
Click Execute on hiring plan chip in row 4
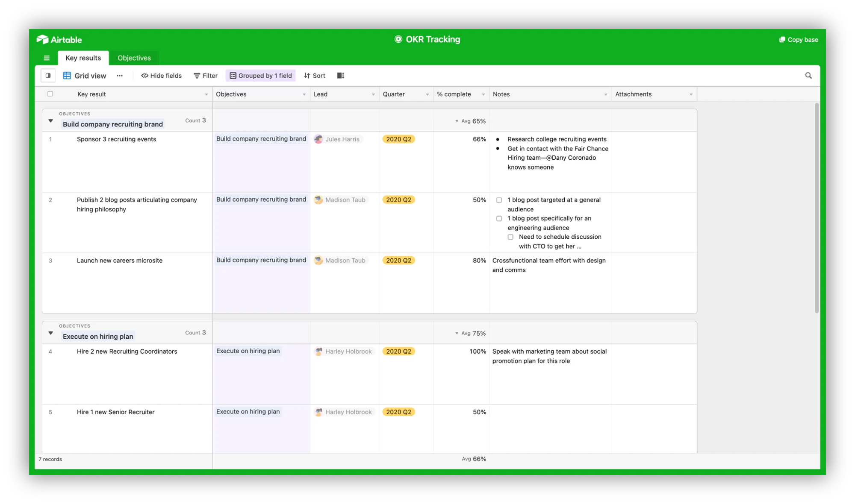(248, 351)
